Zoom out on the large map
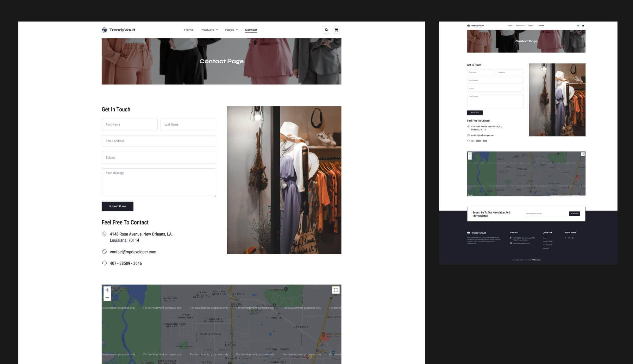The height and width of the screenshot is (364, 633). point(107,298)
